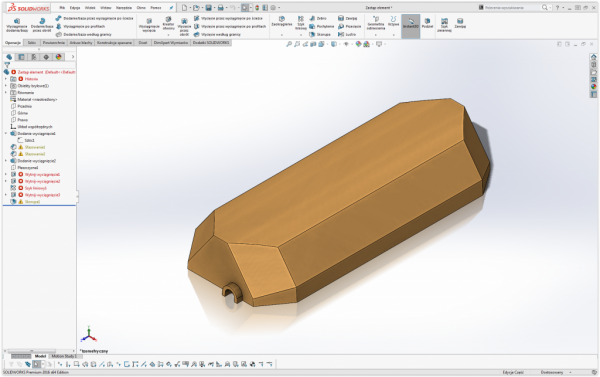Select the Płaszczyzna1 tree item
The height and width of the screenshot is (377, 600).
coord(24,168)
